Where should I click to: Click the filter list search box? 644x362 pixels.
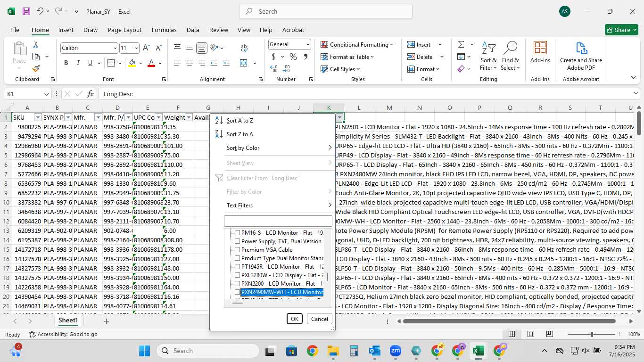[x=278, y=221]
